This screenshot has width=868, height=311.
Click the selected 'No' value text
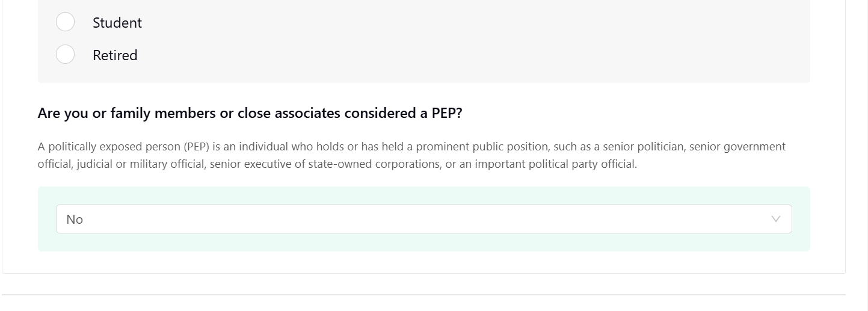pos(75,220)
